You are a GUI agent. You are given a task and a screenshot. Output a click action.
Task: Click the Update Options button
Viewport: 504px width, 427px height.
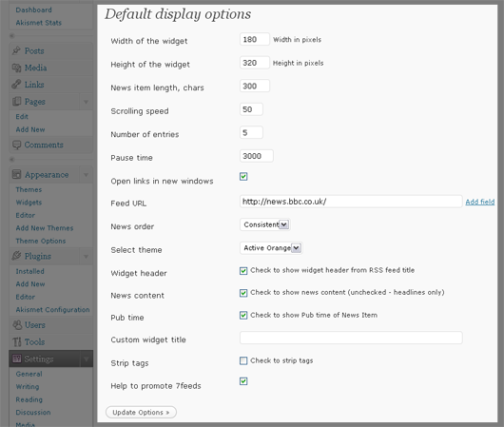click(141, 412)
